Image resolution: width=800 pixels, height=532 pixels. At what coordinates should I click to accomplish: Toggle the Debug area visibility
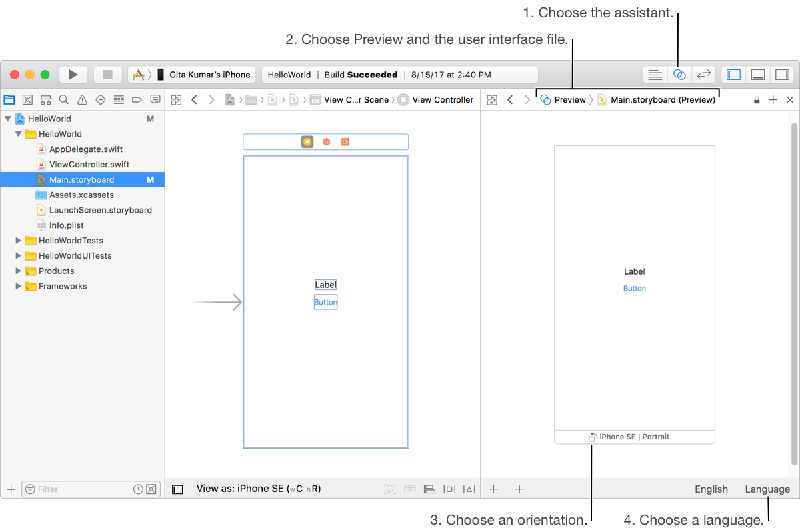[758, 75]
